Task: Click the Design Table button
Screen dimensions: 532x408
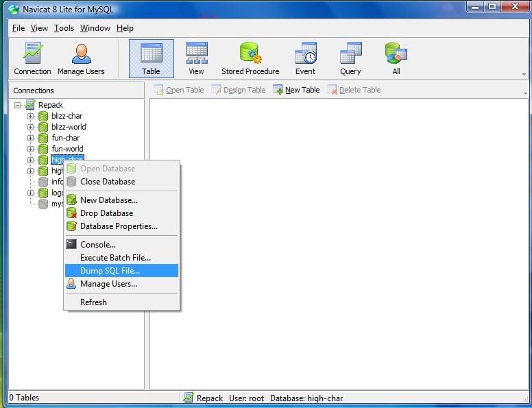Action: [x=238, y=90]
